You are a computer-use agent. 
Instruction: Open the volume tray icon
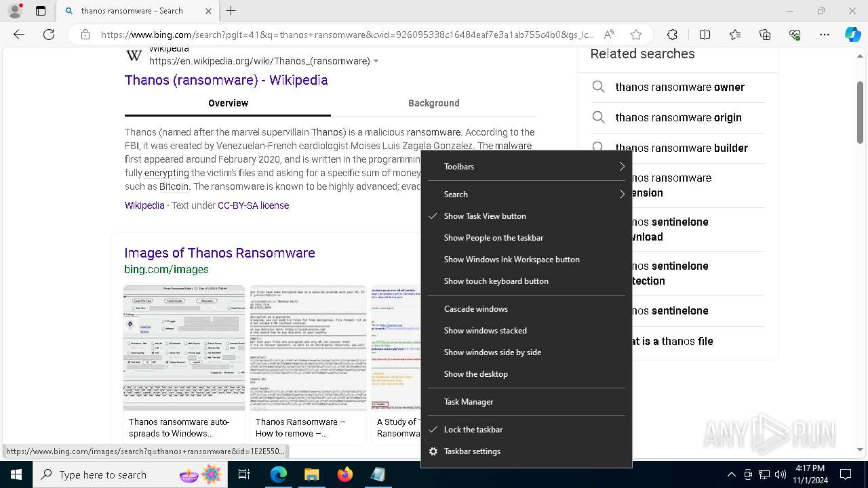tap(780, 474)
